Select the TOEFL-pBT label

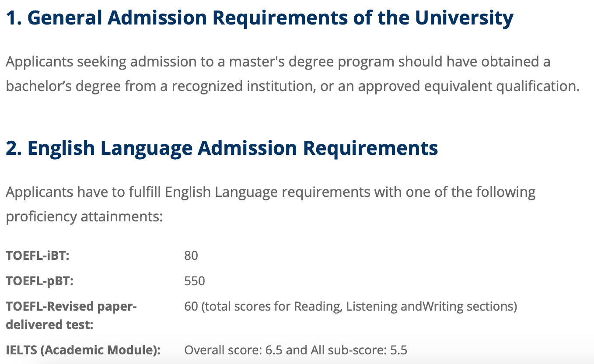[39, 281]
